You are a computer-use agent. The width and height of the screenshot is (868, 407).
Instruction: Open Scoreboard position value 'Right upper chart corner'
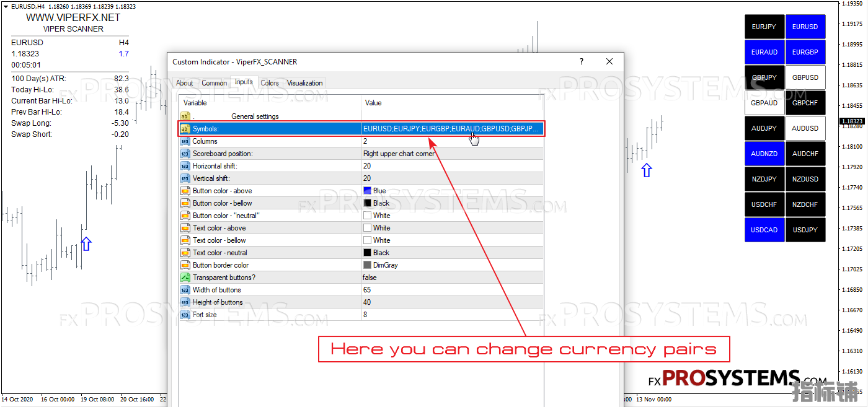(452, 154)
